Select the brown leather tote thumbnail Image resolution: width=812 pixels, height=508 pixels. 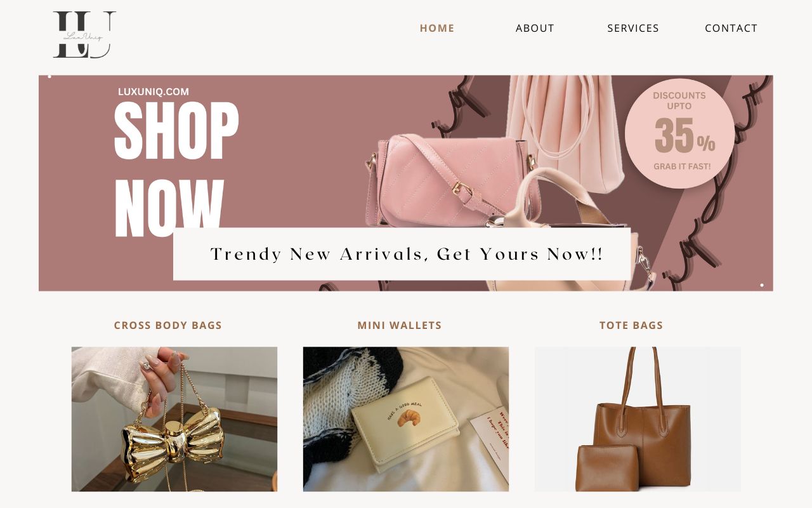[x=638, y=419]
